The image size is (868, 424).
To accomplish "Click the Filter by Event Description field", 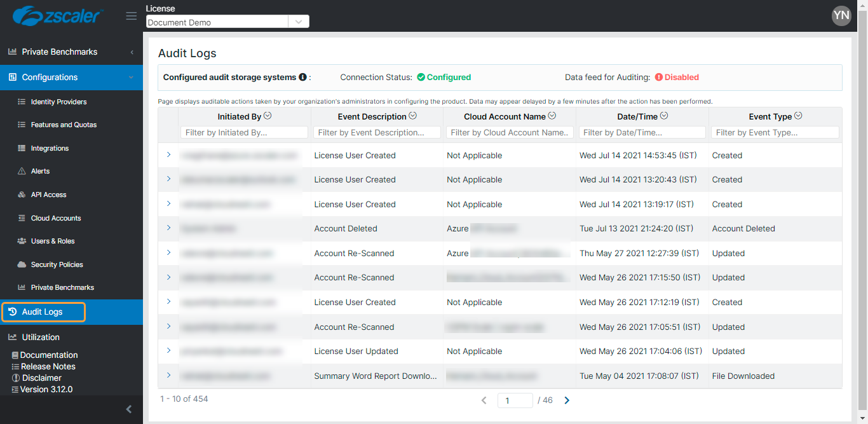I will click(379, 133).
